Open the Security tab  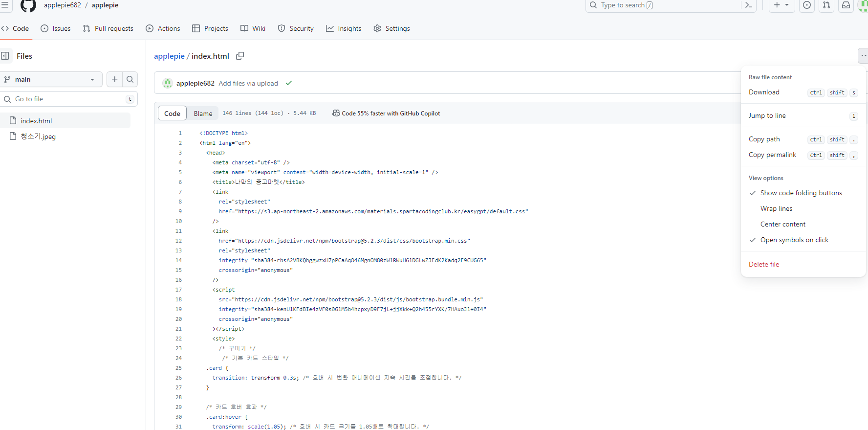click(x=296, y=28)
